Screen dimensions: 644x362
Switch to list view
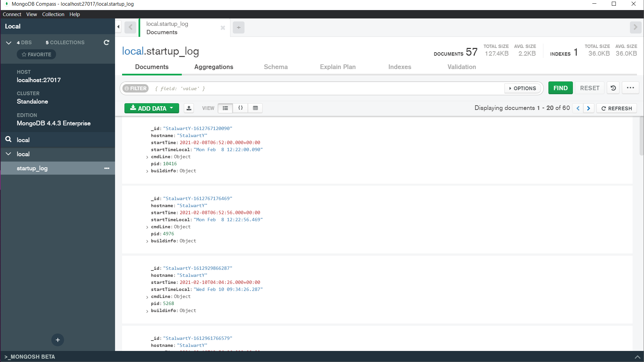pos(225,108)
